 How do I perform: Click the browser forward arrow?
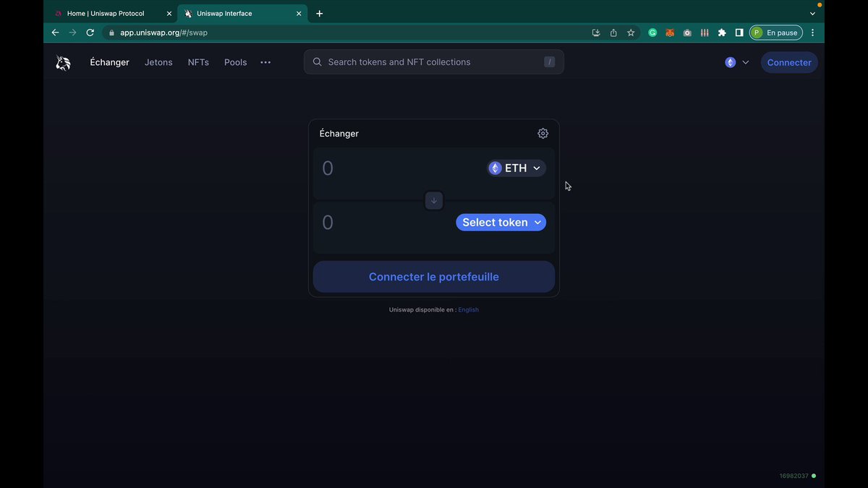[72, 33]
